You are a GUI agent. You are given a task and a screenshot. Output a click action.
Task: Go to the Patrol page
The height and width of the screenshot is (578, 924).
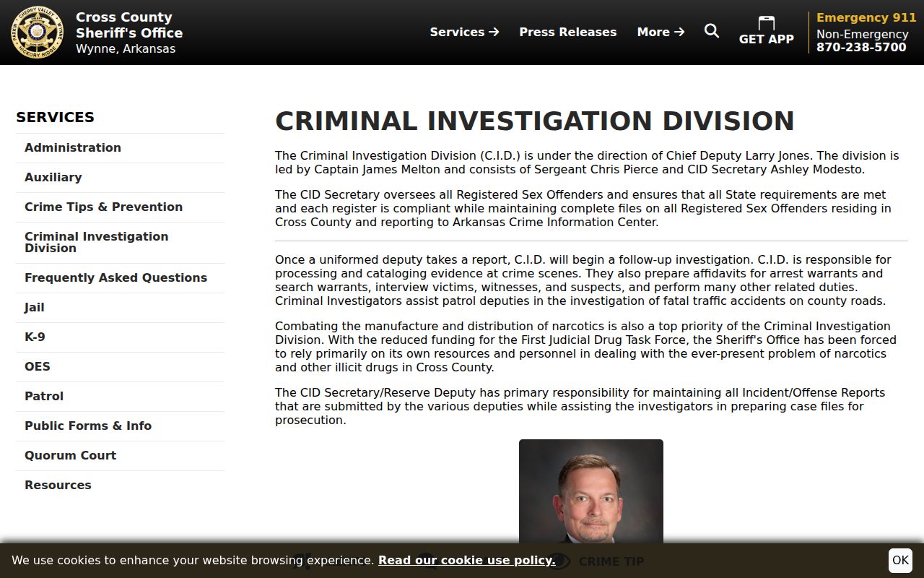121,396
